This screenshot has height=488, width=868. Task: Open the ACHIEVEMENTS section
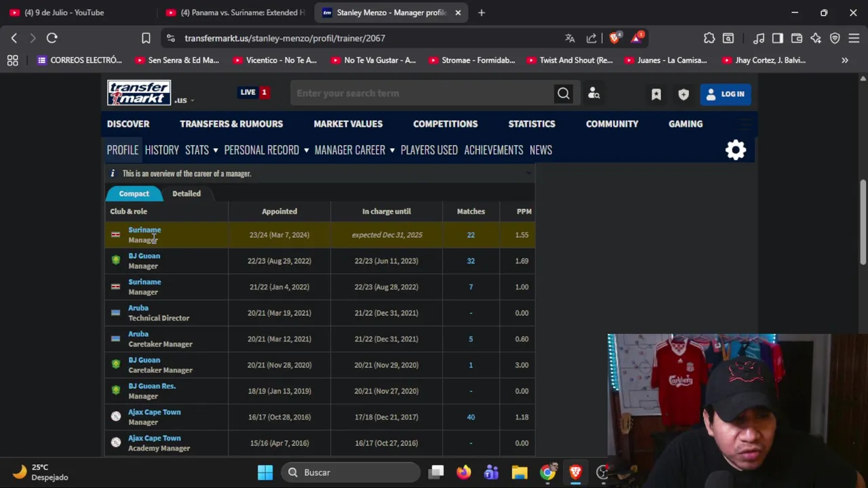494,150
